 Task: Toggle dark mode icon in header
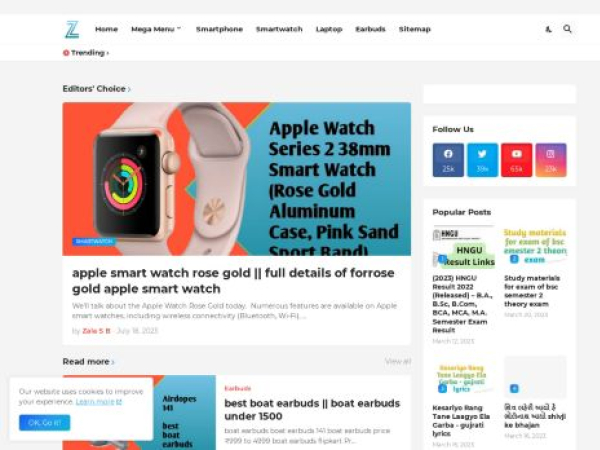click(x=548, y=29)
